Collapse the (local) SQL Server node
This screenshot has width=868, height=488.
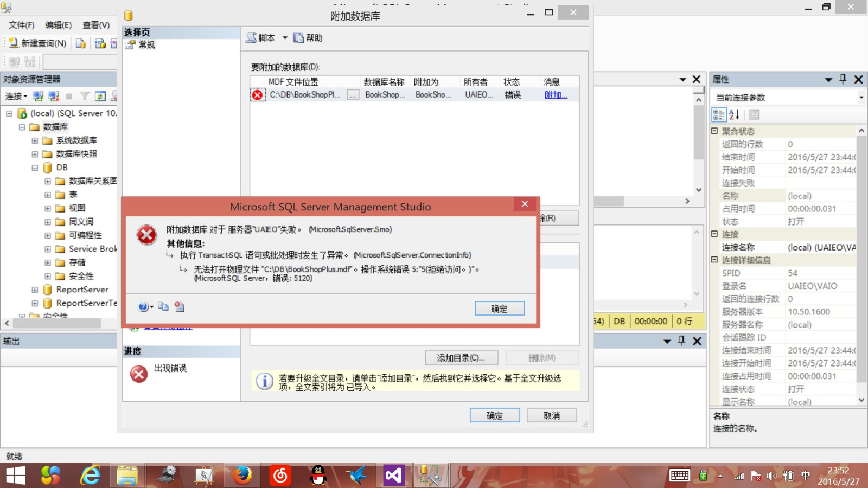tap(9, 113)
